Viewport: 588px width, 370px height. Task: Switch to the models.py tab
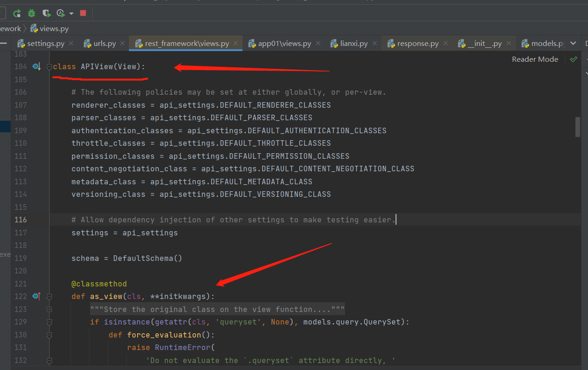tap(543, 44)
